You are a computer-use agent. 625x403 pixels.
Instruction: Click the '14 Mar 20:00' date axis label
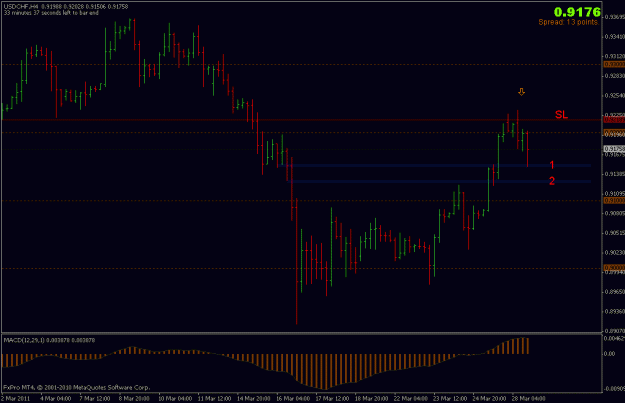[254, 398]
